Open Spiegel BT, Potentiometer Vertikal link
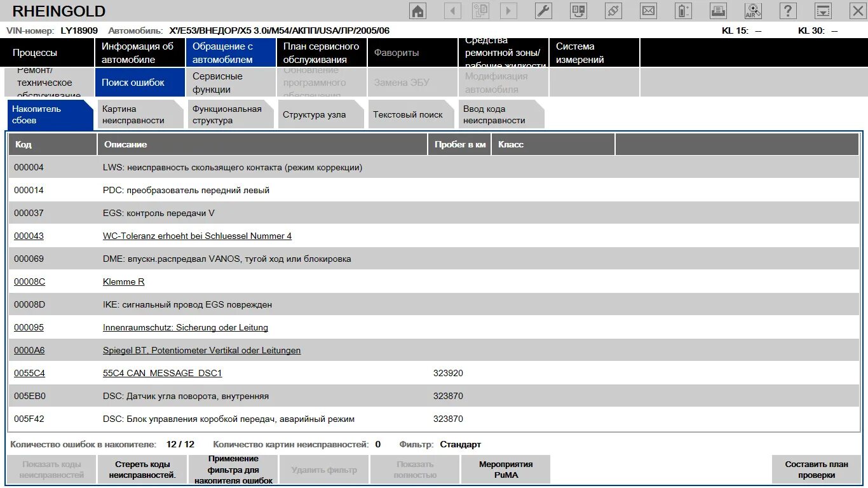The height and width of the screenshot is (488, 868). (201, 350)
